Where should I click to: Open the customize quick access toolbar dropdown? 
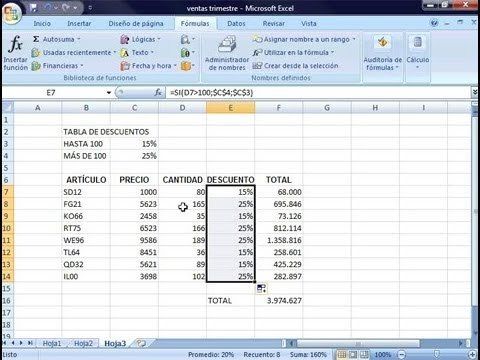point(90,8)
